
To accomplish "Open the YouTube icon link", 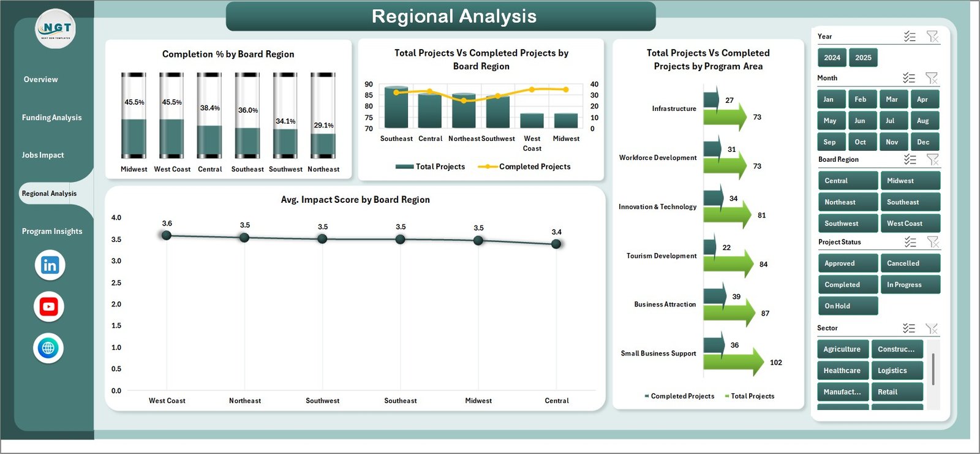I will pyautogui.click(x=49, y=307).
